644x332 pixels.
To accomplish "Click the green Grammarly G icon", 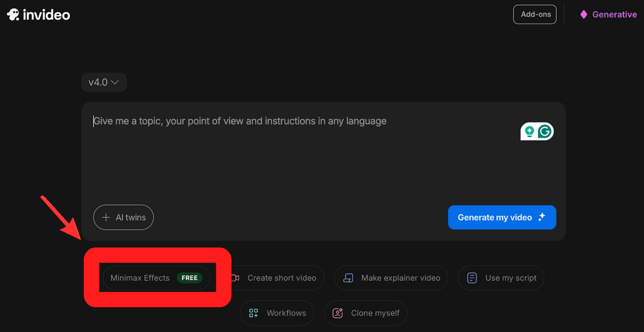I will (x=545, y=132).
